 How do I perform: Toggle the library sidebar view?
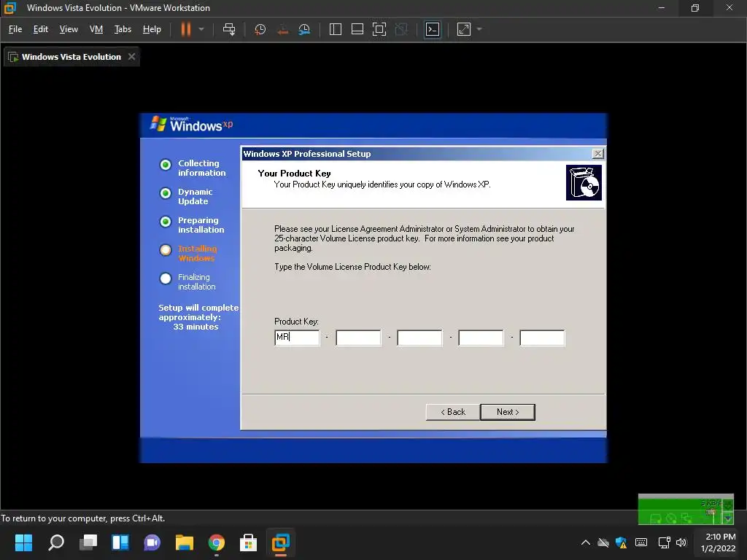click(x=336, y=29)
